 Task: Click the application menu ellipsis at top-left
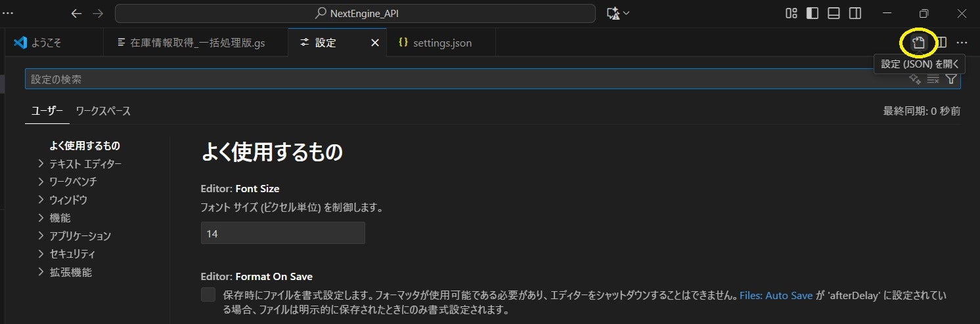(x=7, y=13)
